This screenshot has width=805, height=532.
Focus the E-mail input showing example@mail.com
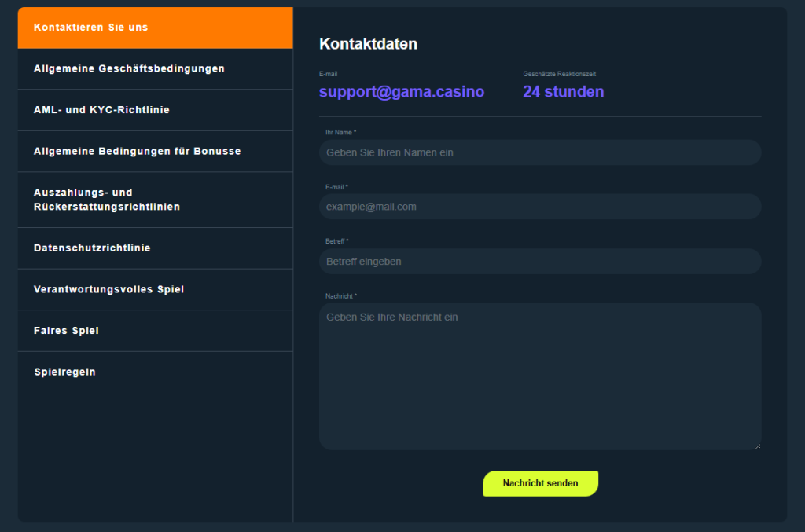pos(540,207)
